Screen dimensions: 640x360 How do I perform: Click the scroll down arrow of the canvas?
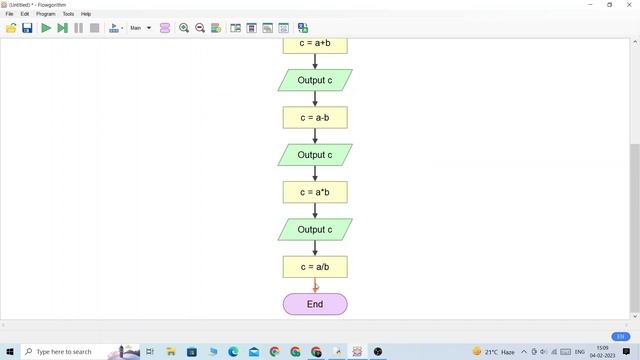(x=635, y=316)
